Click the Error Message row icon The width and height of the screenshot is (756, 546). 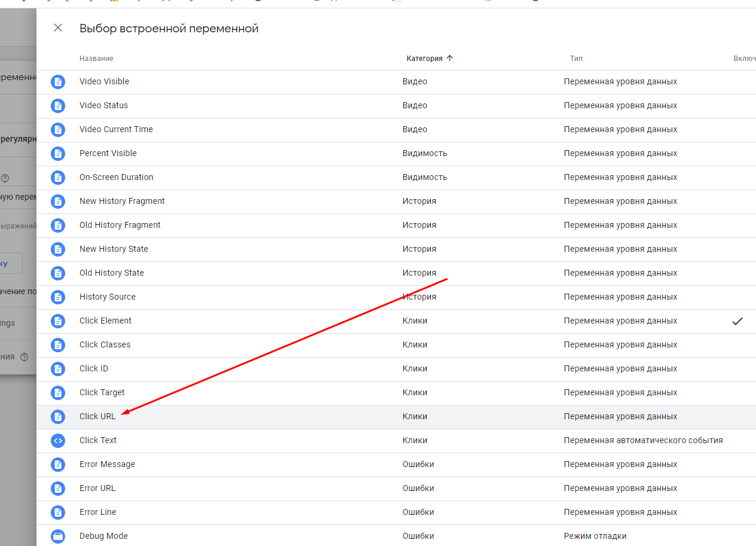57,465
